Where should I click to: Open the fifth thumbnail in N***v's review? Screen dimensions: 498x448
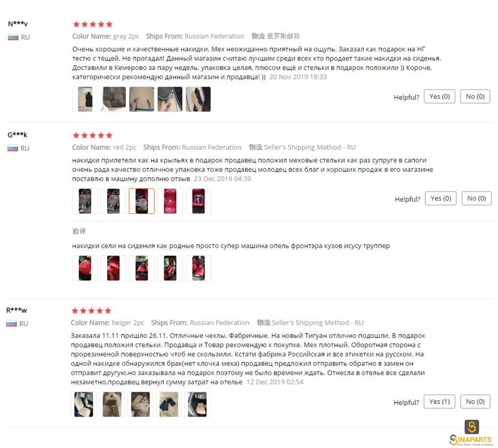click(198, 99)
